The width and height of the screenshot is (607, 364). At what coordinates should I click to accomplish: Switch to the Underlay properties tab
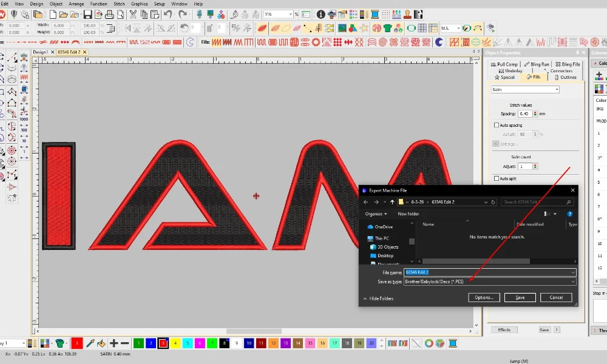[510, 71]
